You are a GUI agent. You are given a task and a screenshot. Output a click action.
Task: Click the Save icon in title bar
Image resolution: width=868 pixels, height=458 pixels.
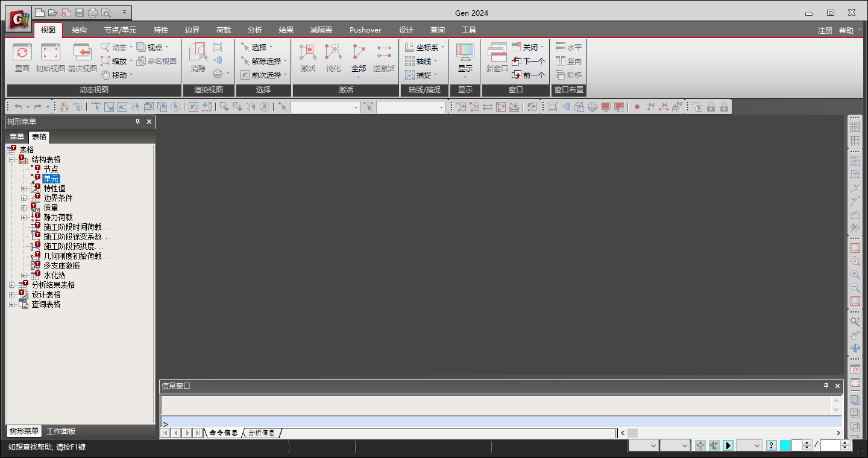click(x=79, y=12)
